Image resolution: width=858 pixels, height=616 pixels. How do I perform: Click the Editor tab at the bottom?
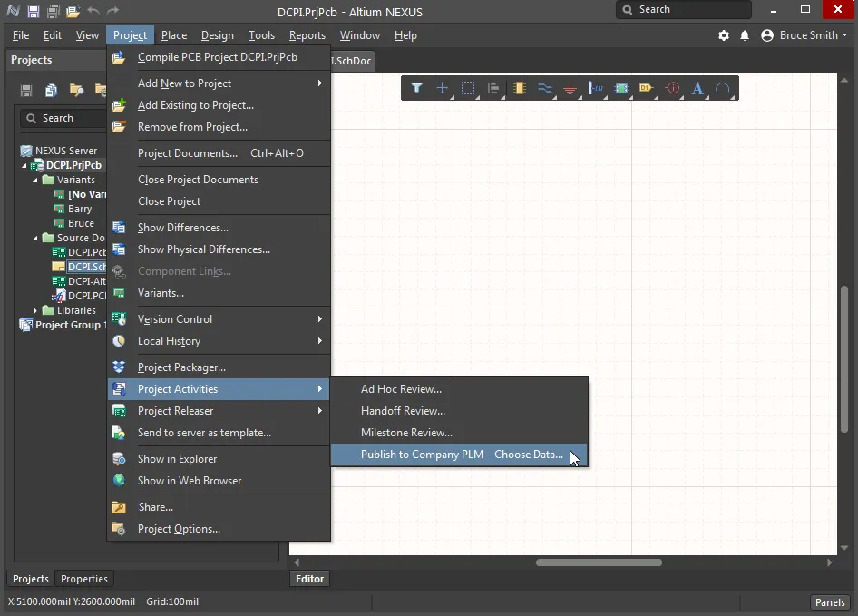[309, 579]
